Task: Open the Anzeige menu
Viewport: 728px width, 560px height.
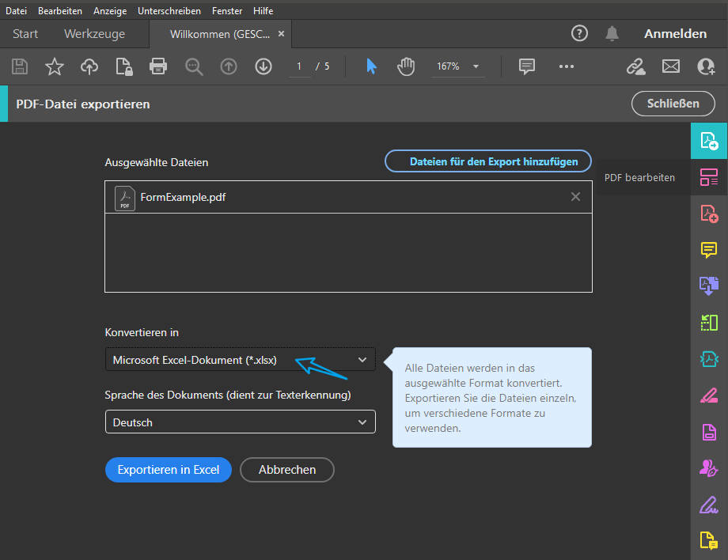Action: click(109, 10)
